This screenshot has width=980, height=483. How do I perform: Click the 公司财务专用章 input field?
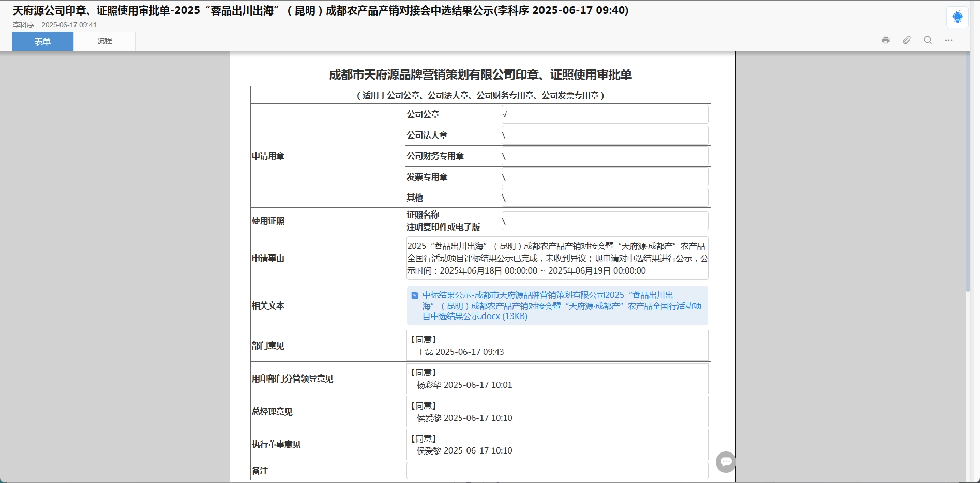point(605,156)
